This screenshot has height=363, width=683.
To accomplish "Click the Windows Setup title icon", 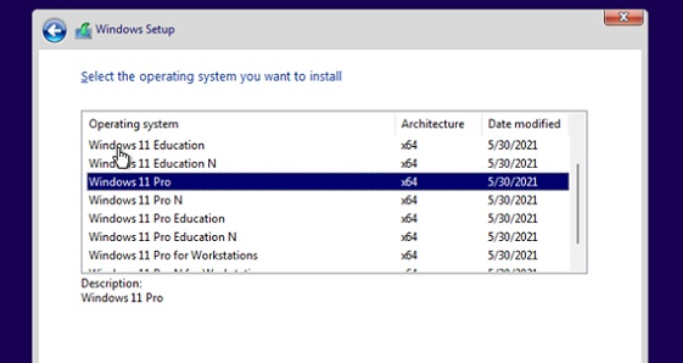I will [x=83, y=30].
